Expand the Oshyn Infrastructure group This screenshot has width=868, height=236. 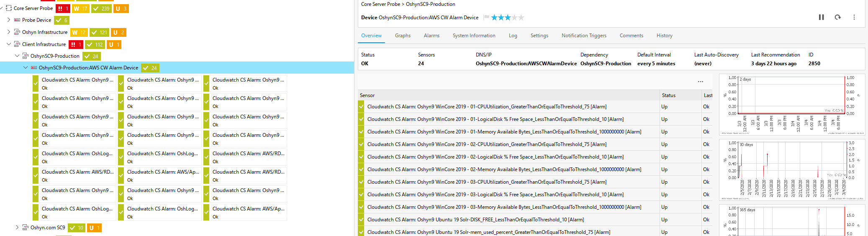[9, 32]
